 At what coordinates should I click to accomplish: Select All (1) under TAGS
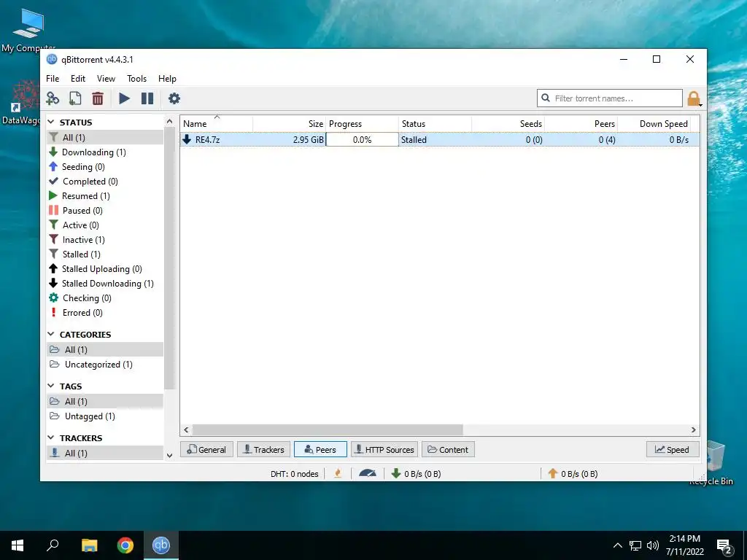[x=105, y=402]
